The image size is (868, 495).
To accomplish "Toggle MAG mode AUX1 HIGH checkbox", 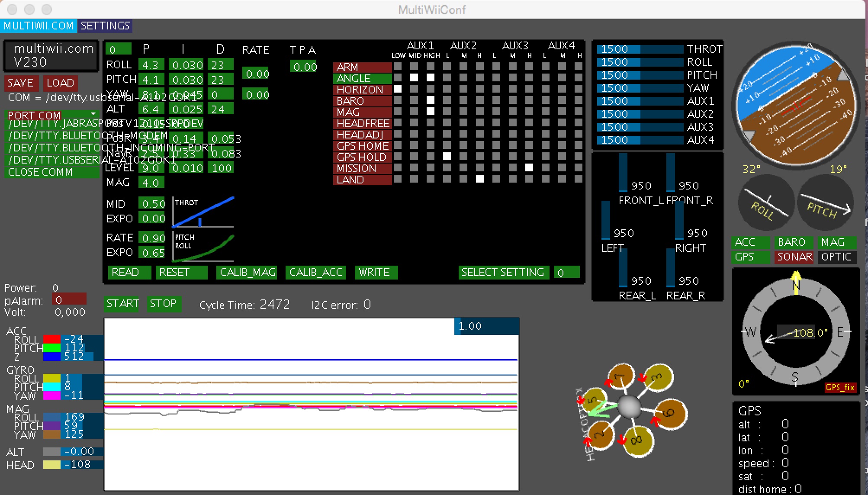I will pos(431,111).
